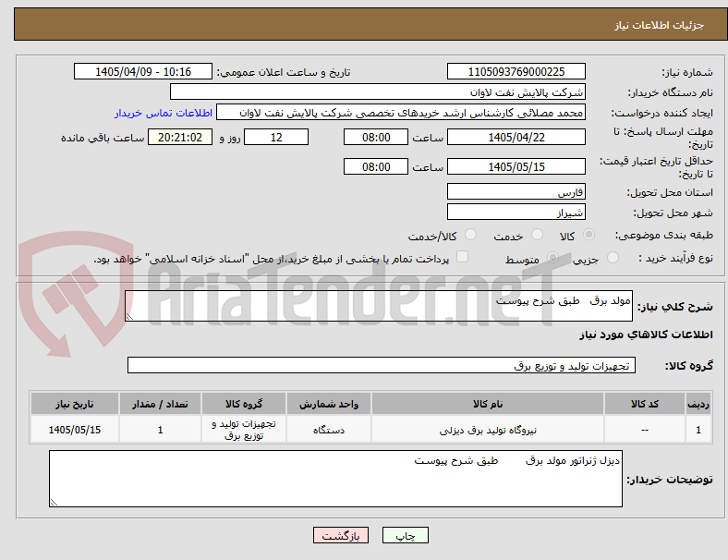Screen dimensions: 728x560
Task: Click the واحد شمارش column header
Action: pyautogui.click(x=329, y=404)
